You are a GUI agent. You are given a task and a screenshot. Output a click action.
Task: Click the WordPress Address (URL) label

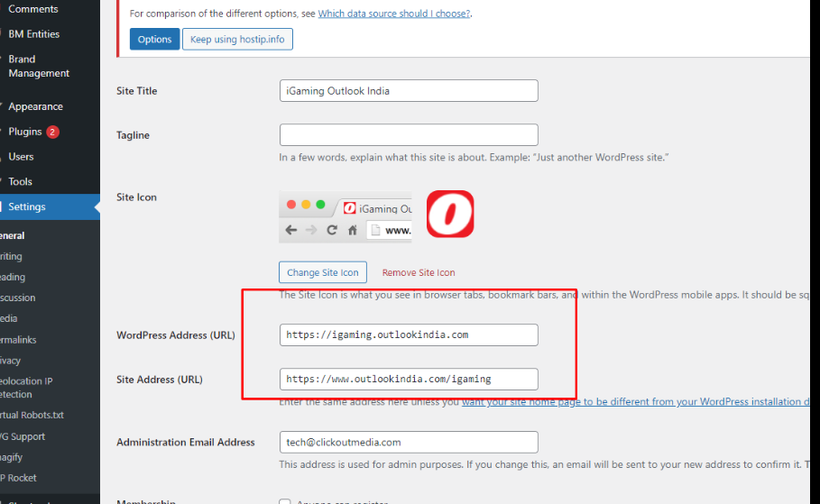[x=176, y=335]
